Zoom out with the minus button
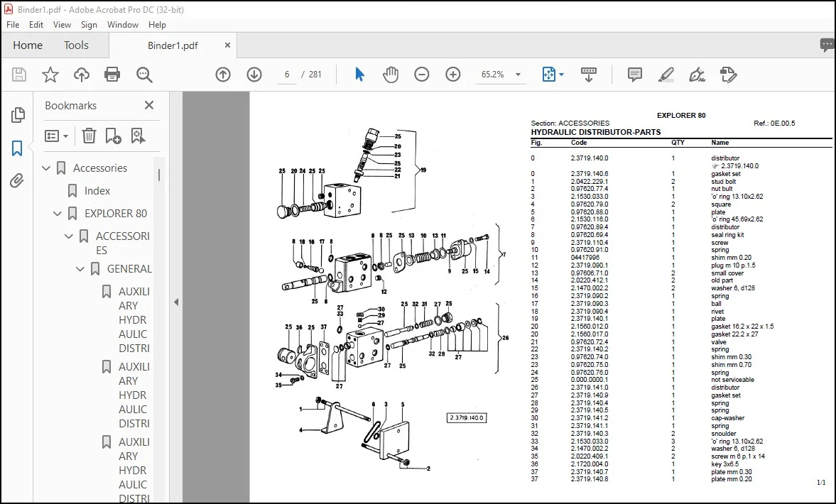Screen dimensions: 836x504 (422, 75)
